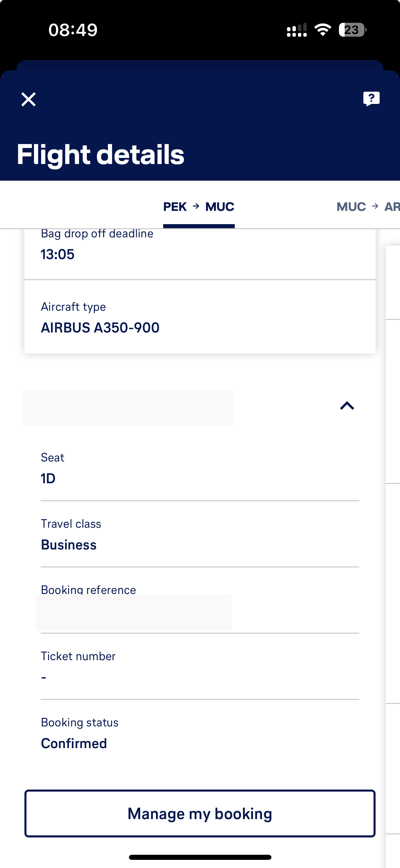The width and height of the screenshot is (400, 868).
Task: Tap the battery level indicator
Action: (352, 30)
